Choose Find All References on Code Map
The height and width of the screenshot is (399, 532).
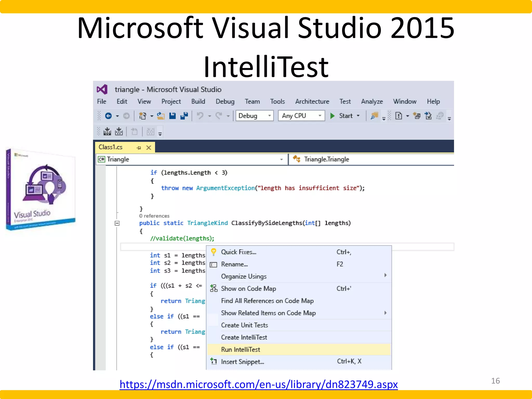(x=299, y=301)
